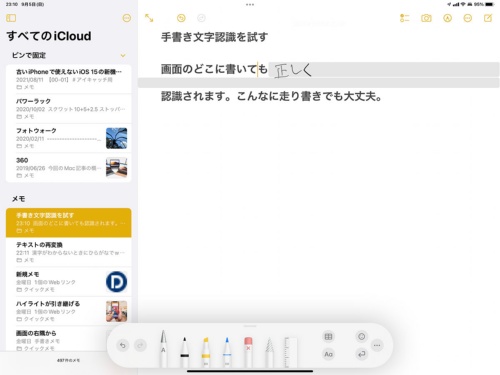Image resolution: width=500 pixels, height=375 pixels.
Task: Open palette more options ellipsis
Action: click(377, 345)
